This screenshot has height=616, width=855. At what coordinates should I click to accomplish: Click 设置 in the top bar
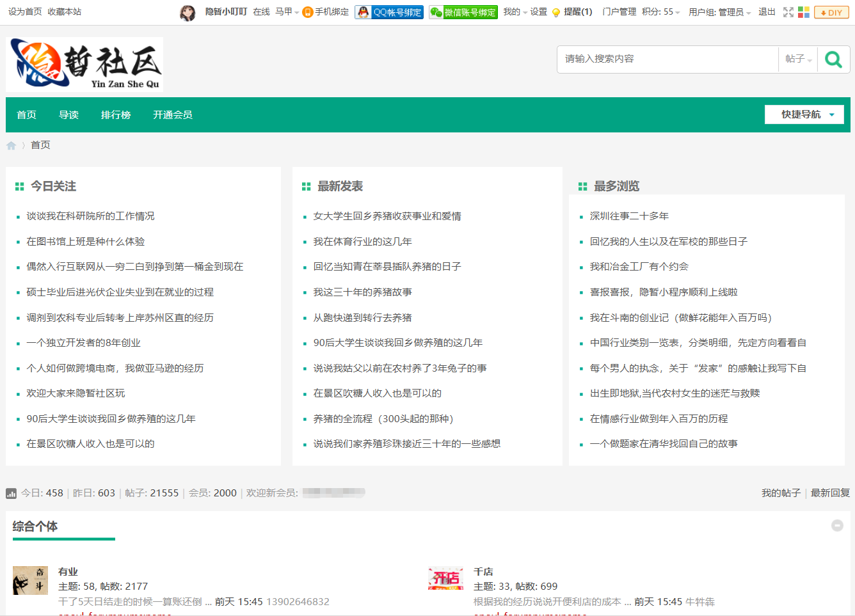(x=538, y=12)
